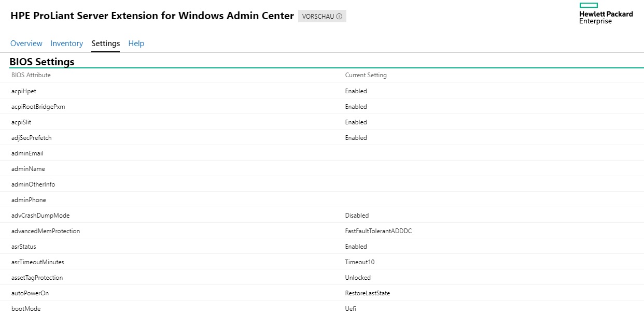Click the BIOS Settings section heading
Viewport: 644px width, 315px height.
(41, 62)
